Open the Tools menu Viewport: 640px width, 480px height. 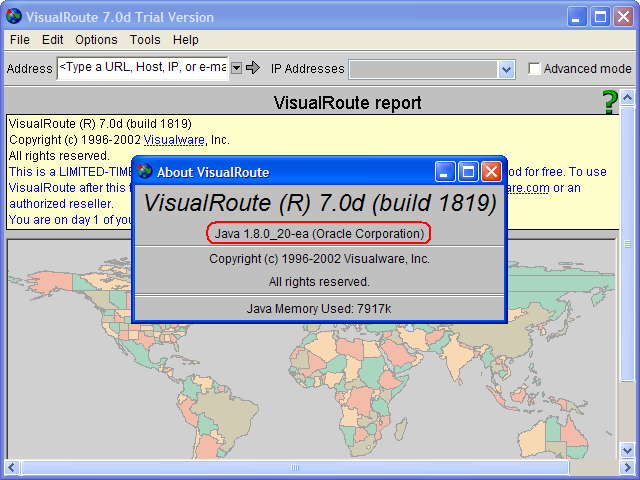tap(145, 40)
